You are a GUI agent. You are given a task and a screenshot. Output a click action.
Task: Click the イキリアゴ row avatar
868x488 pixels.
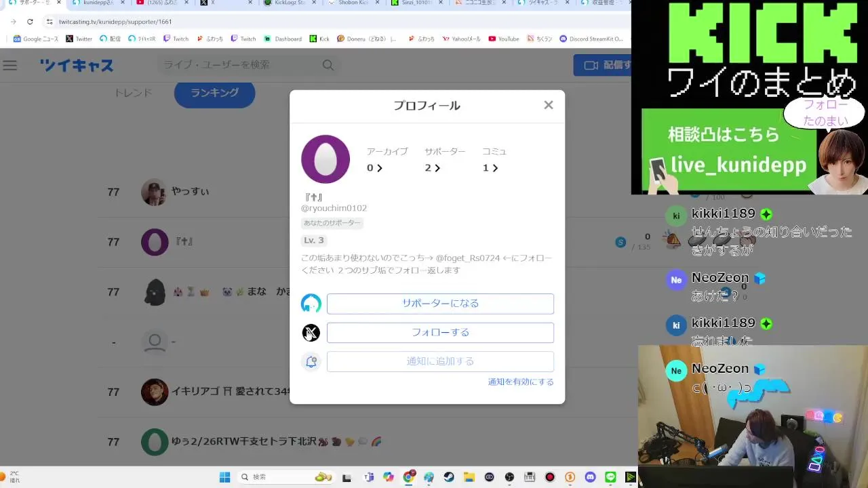point(154,392)
